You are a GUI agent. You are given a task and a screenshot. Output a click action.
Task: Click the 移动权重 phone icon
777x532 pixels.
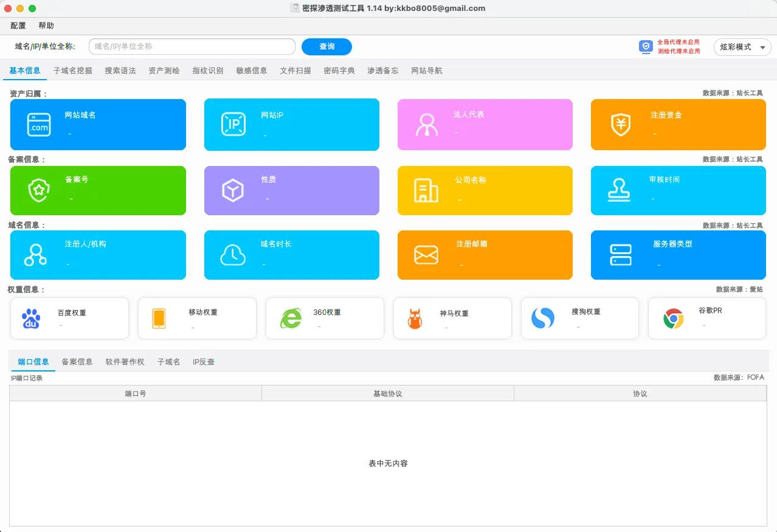click(x=159, y=319)
